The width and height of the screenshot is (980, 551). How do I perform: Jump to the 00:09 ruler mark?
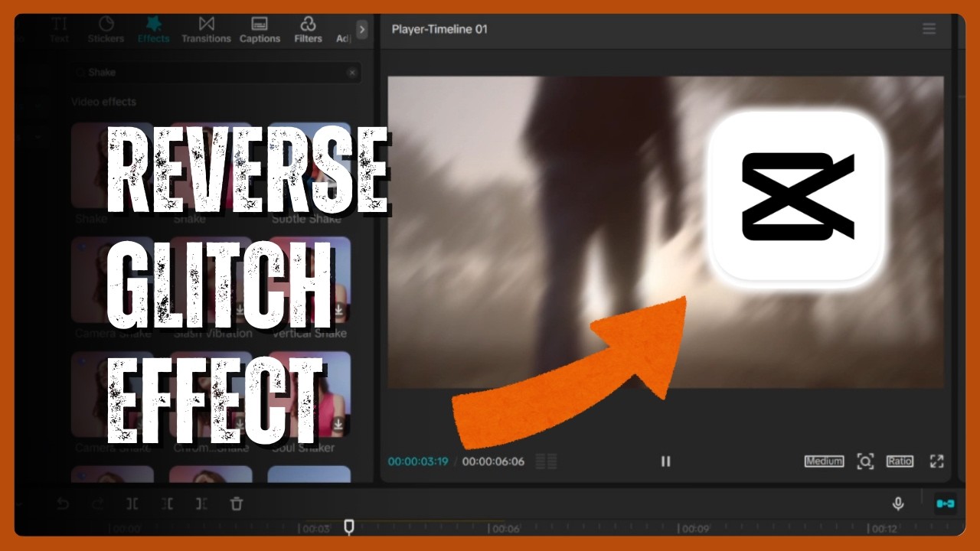pyautogui.click(x=695, y=528)
